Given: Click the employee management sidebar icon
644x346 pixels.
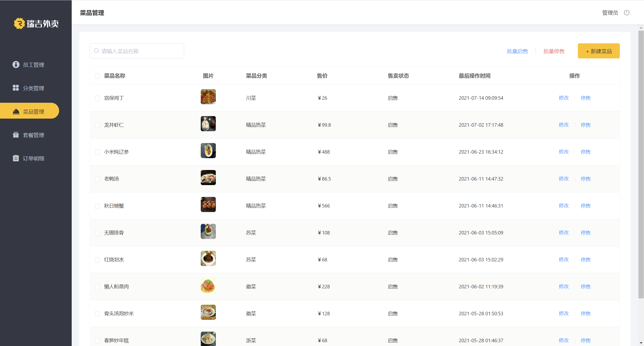Looking at the screenshot, I should pyautogui.click(x=16, y=64).
